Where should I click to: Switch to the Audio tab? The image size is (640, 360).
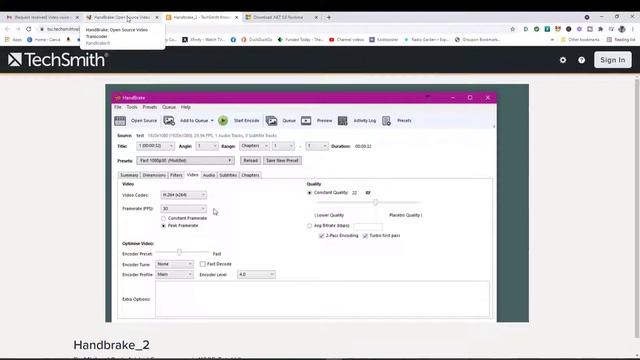[209, 175]
